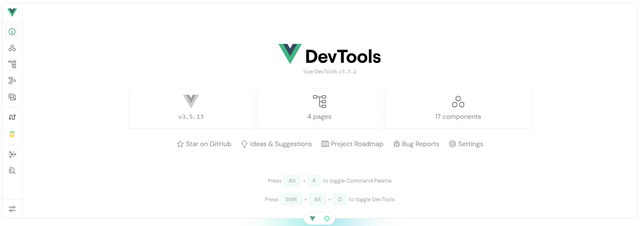Click Star on GitHub link

point(204,144)
